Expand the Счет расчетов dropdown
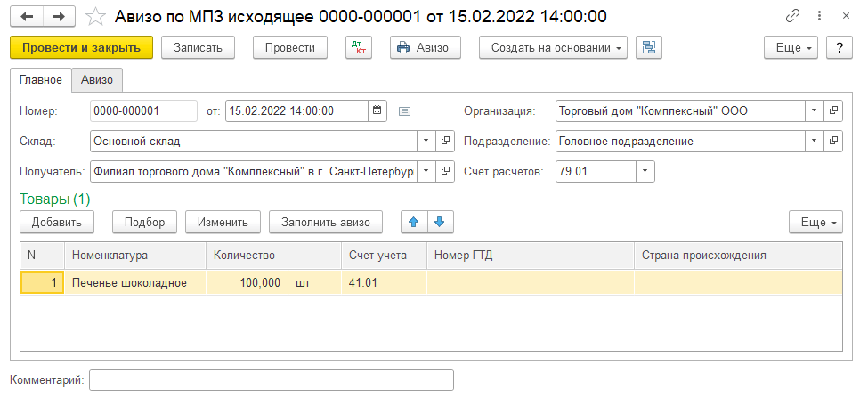Viewport: 868px width, 399px height. (x=645, y=171)
